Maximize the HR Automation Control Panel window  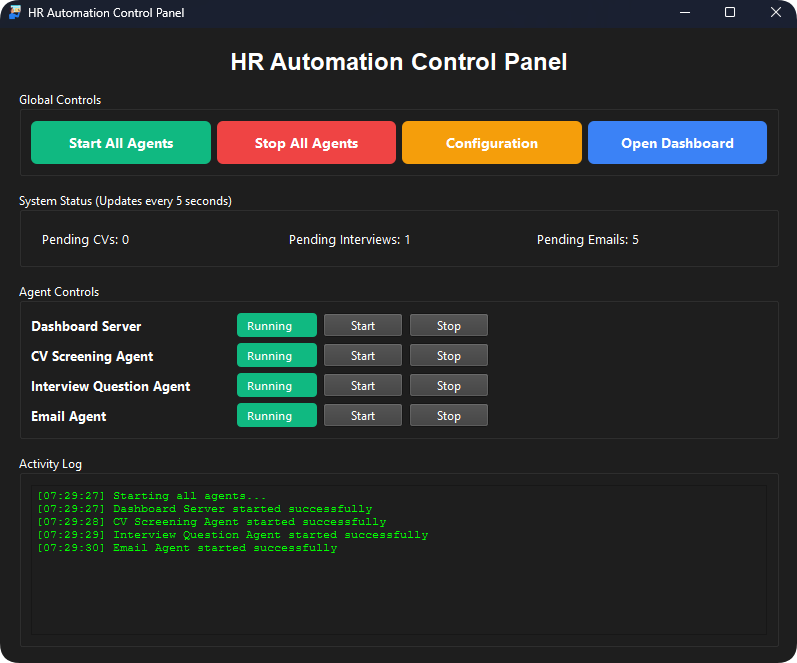click(730, 13)
